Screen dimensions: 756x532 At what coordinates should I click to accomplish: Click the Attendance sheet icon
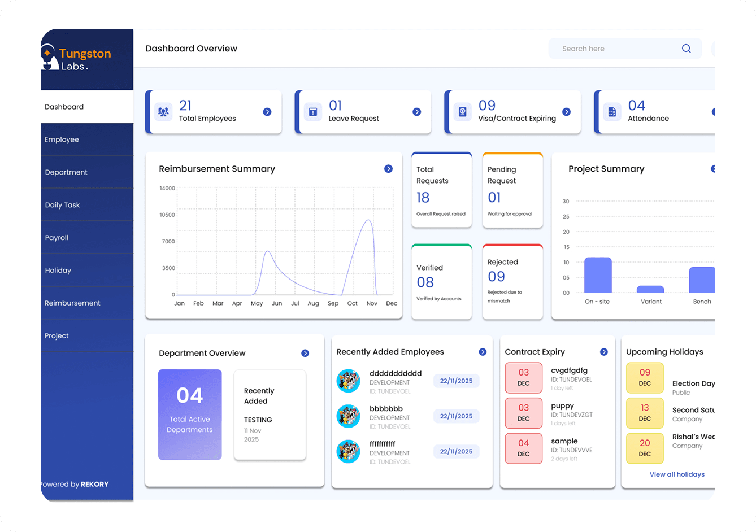pyautogui.click(x=612, y=112)
